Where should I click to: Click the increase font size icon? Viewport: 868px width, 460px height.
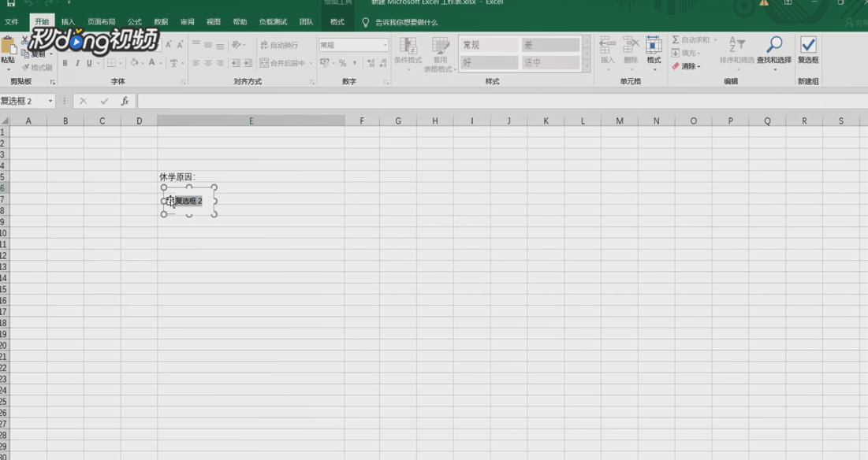click(x=168, y=45)
